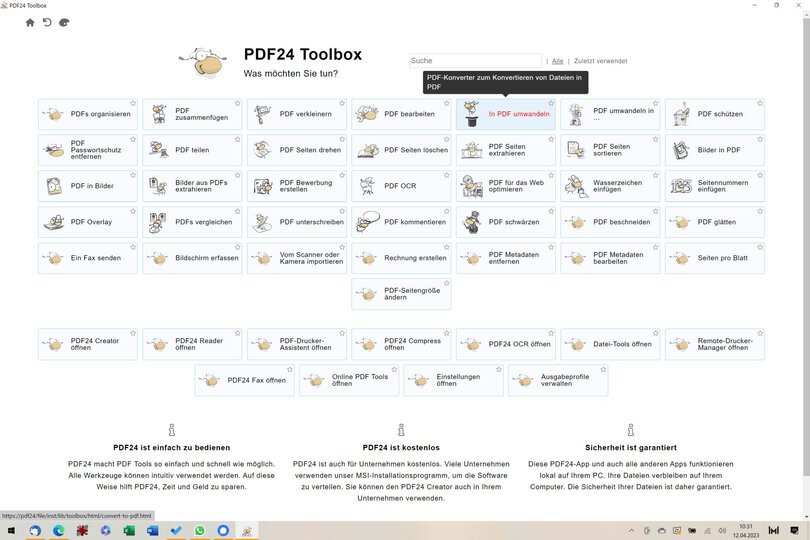This screenshot has width=810, height=540.
Task: Click Ausgabeprofile verwalten
Action: coord(558,380)
